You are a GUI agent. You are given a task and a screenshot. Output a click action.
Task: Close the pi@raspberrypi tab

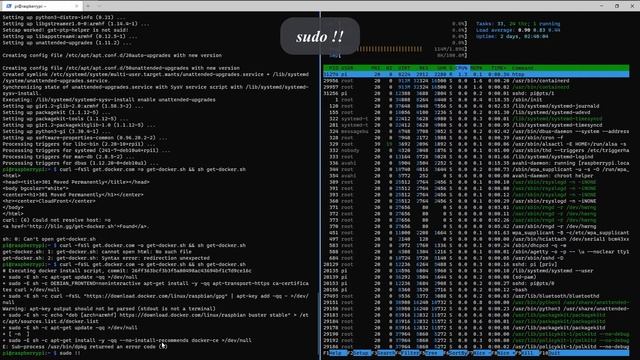coord(76,6)
